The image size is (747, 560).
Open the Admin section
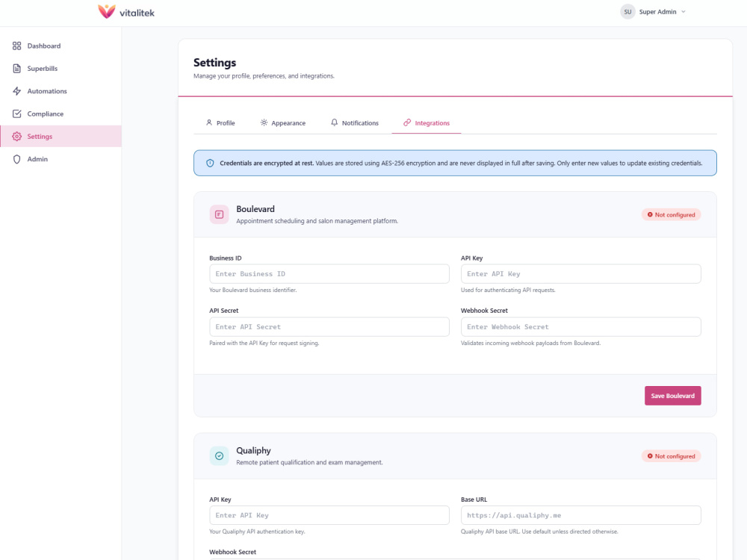tap(61, 159)
